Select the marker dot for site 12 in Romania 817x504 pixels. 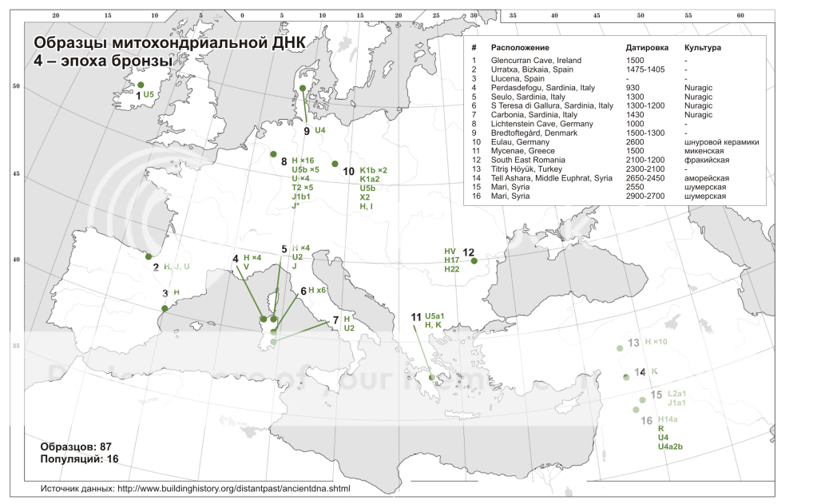point(474,260)
